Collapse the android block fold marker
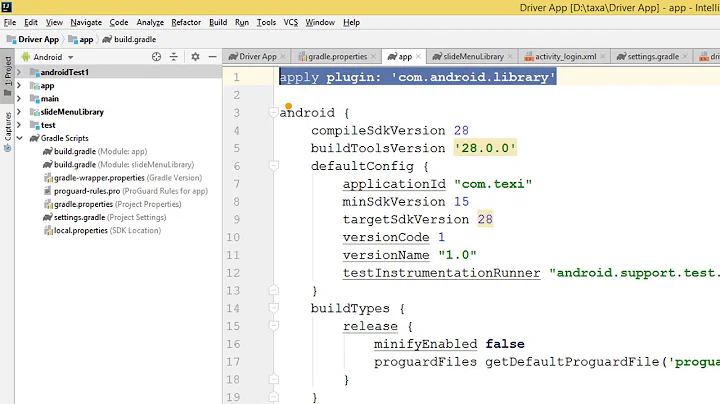This screenshot has height=404, width=720. 274,112
